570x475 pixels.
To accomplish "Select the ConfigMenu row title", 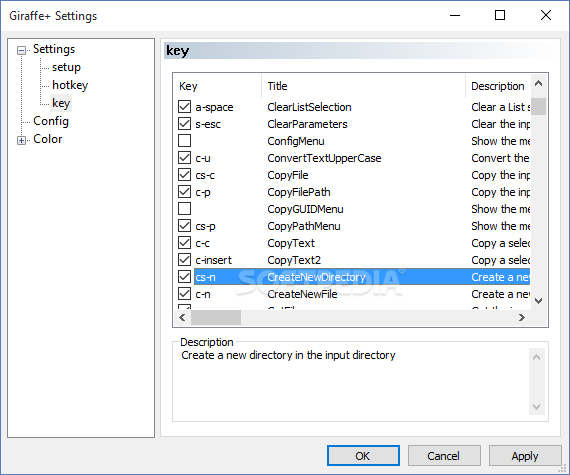I will pos(296,141).
